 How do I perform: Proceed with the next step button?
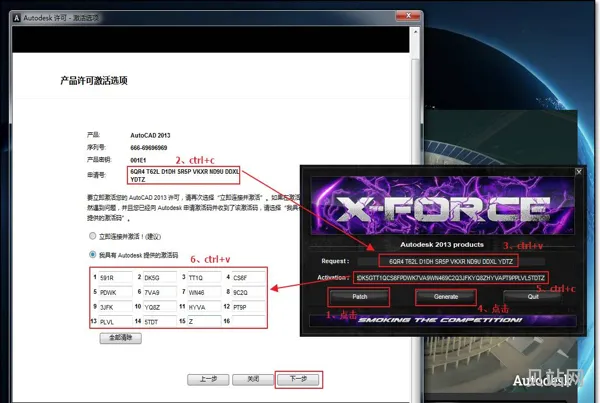tap(298, 379)
